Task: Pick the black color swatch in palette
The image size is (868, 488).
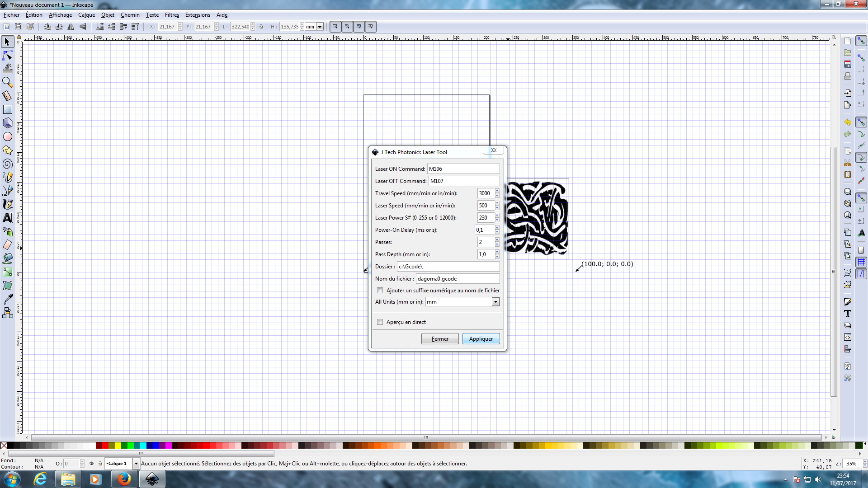Action: pos(10,446)
